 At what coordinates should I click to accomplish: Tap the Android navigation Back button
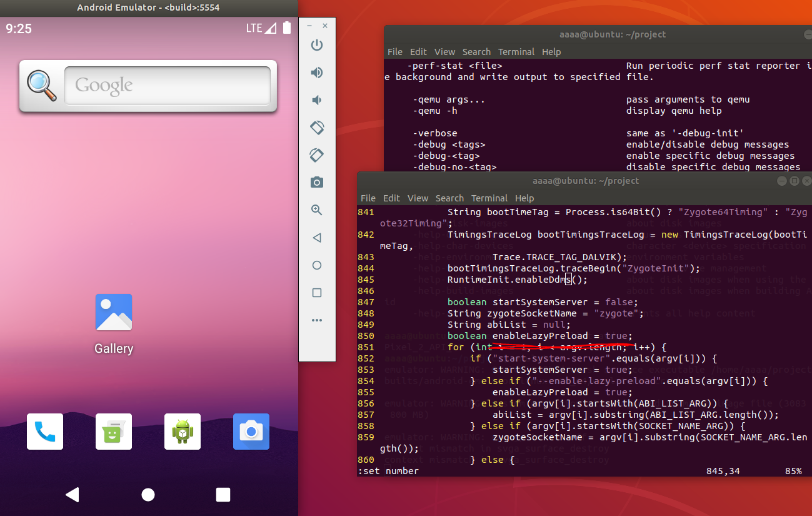point(73,495)
